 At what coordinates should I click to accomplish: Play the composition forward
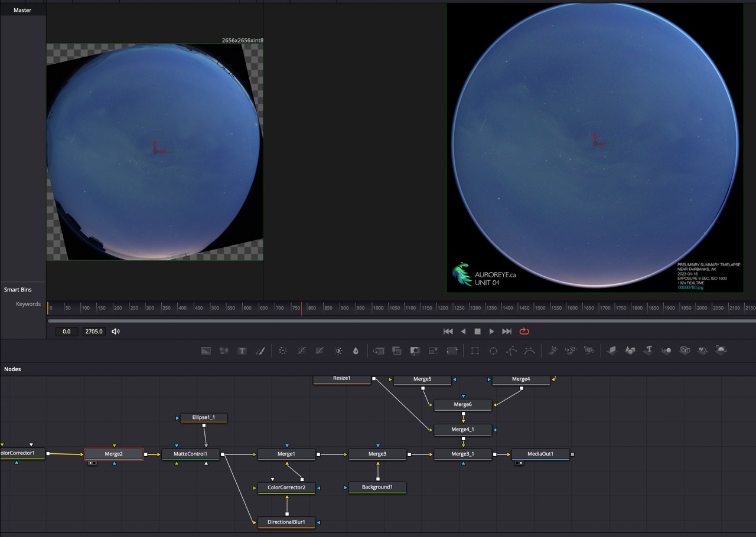(x=491, y=332)
